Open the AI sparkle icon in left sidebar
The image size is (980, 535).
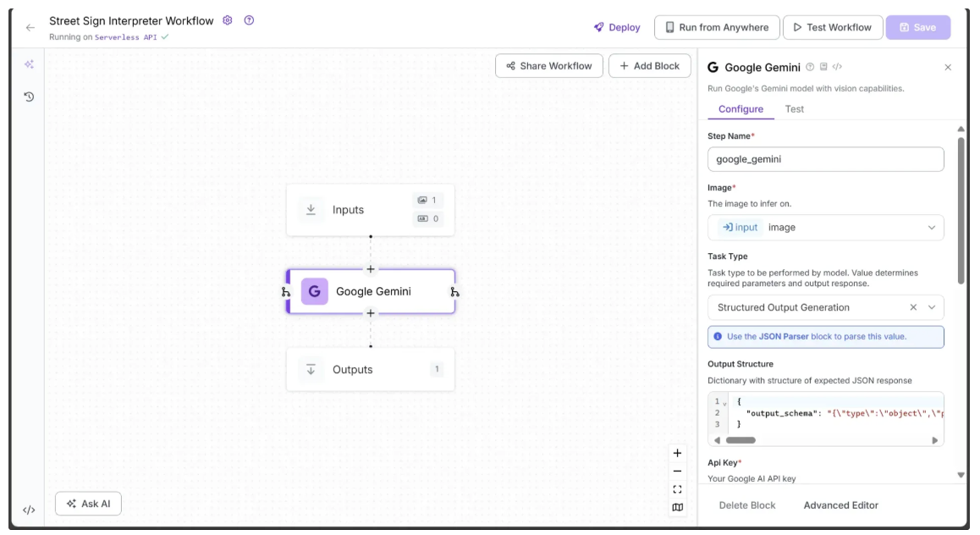click(29, 64)
